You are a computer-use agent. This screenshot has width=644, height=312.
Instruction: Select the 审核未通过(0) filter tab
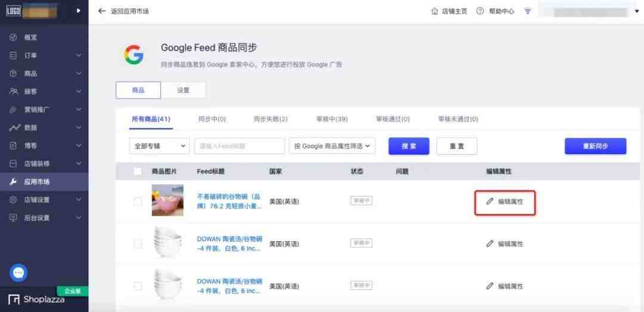point(458,119)
